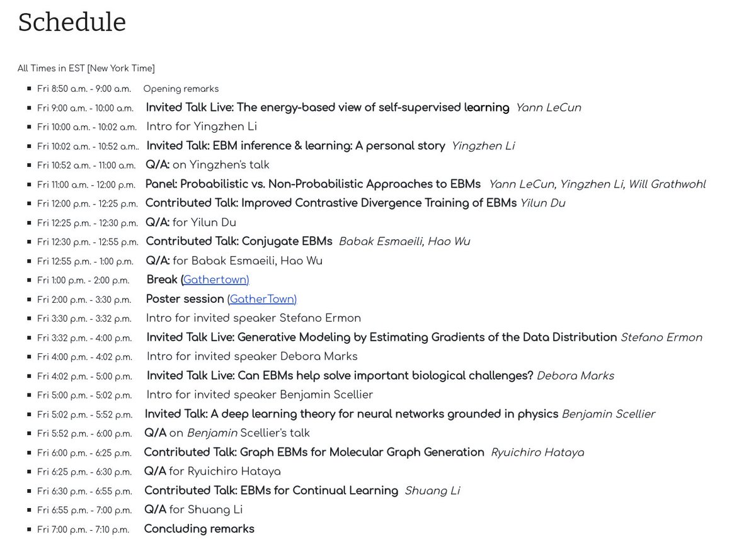This screenshot has width=756, height=549.
Task: Click the Concluding remarks entry
Action: pyautogui.click(x=199, y=529)
